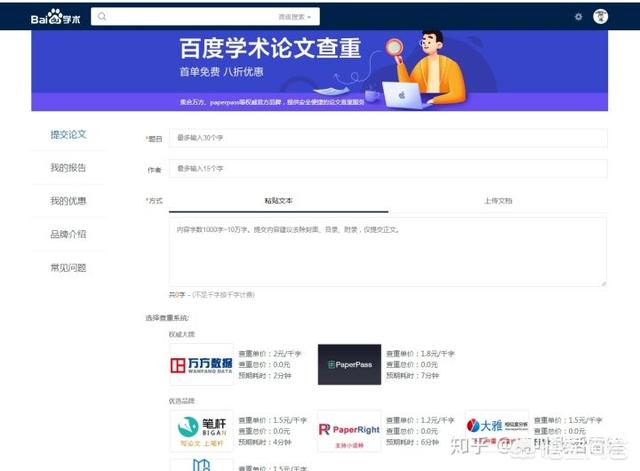
Task: Click the 万方 price text 2元/千字
Action: (x=287, y=353)
